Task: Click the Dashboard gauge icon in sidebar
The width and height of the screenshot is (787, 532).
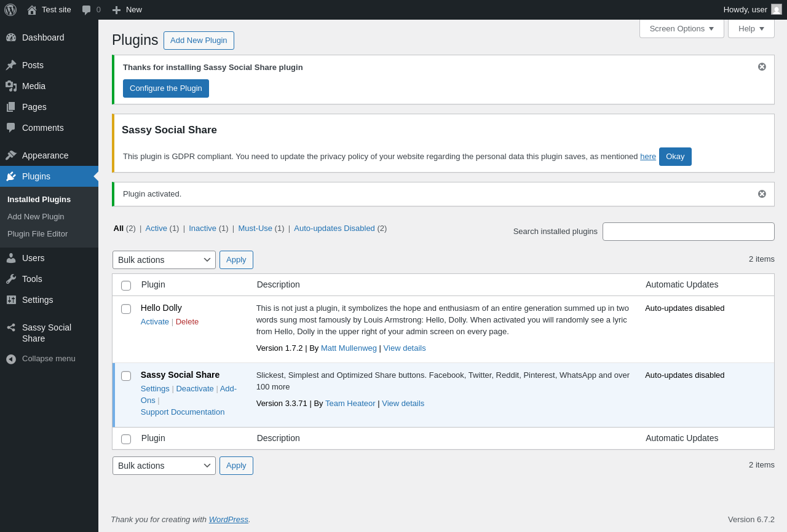Action: [x=11, y=37]
